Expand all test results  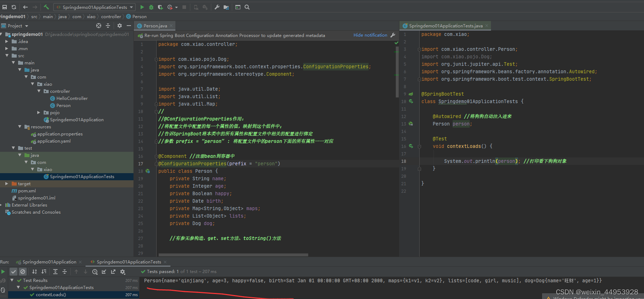[55, 272]
